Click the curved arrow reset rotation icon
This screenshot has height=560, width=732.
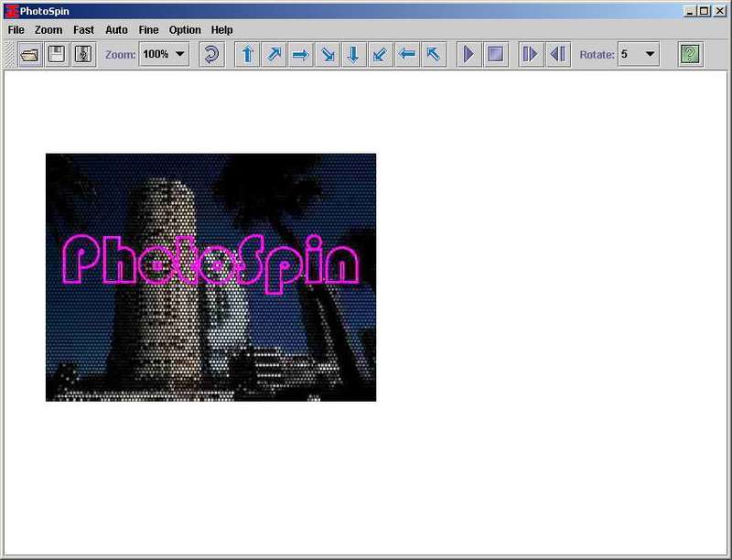point(211,55)
